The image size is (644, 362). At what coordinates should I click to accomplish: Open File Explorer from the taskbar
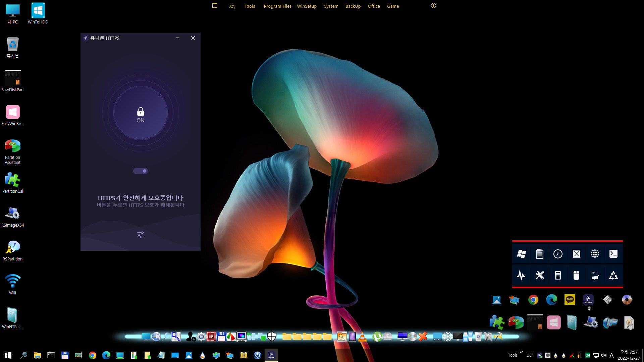(x=37, y=355)
